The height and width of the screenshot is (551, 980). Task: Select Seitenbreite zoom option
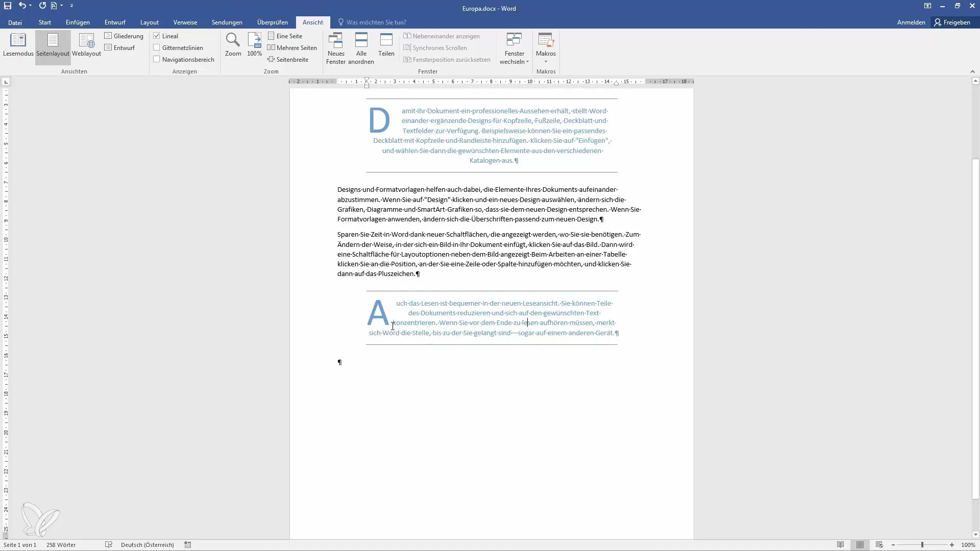point(288,59)
